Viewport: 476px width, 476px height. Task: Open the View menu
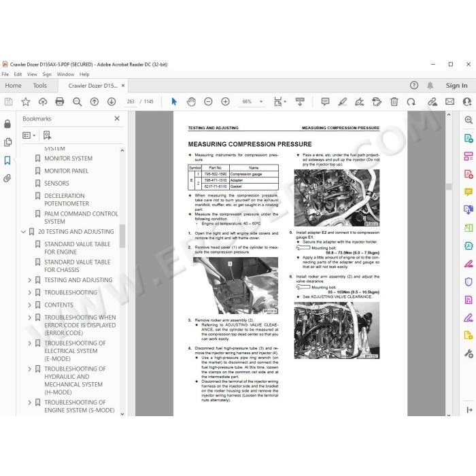32,74
